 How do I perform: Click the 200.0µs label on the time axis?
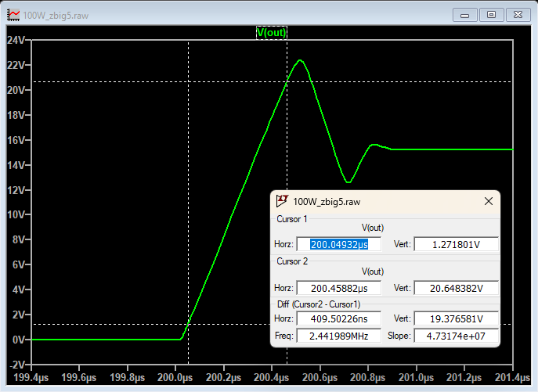[175, 378]
